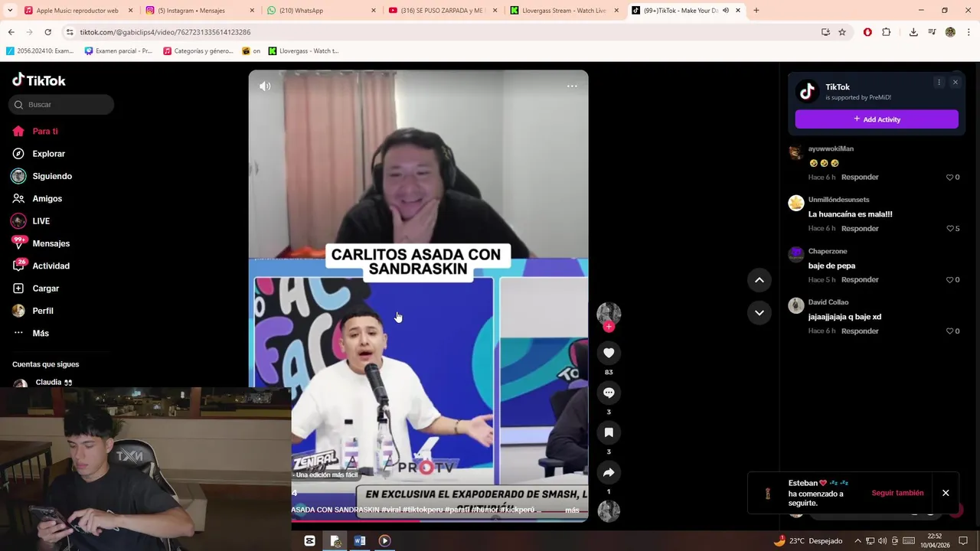Dismiss the Esteban follow notification
980x551 pixels.
(x=946, y=494)
